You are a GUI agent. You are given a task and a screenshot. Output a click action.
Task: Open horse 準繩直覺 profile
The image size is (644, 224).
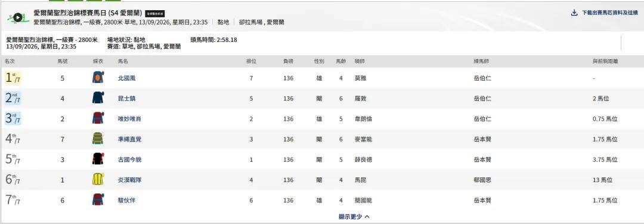[129, 139]
